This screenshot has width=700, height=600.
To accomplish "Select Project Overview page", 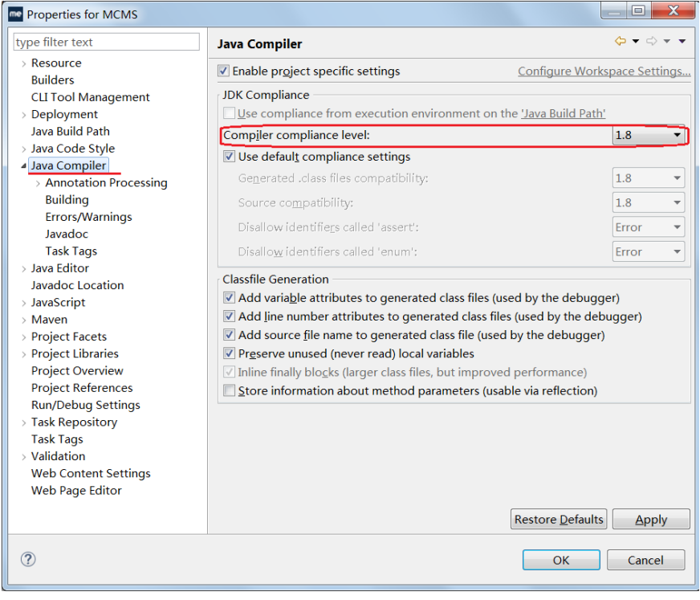I will click(x=77, y=371).
